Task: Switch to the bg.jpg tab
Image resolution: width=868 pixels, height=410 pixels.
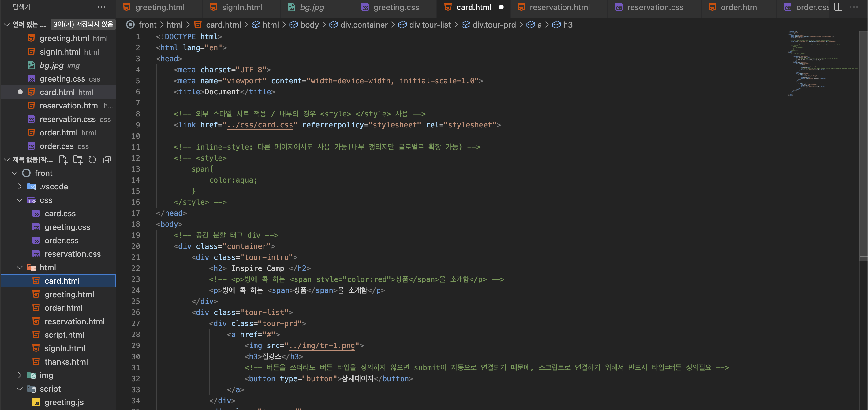Action: click(317, 7)
